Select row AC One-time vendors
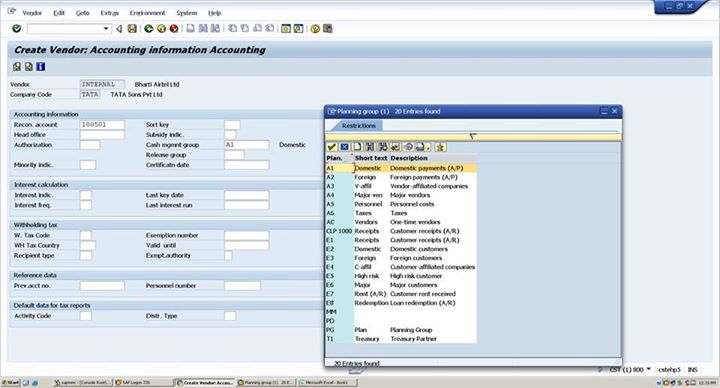 click(401, 222)
